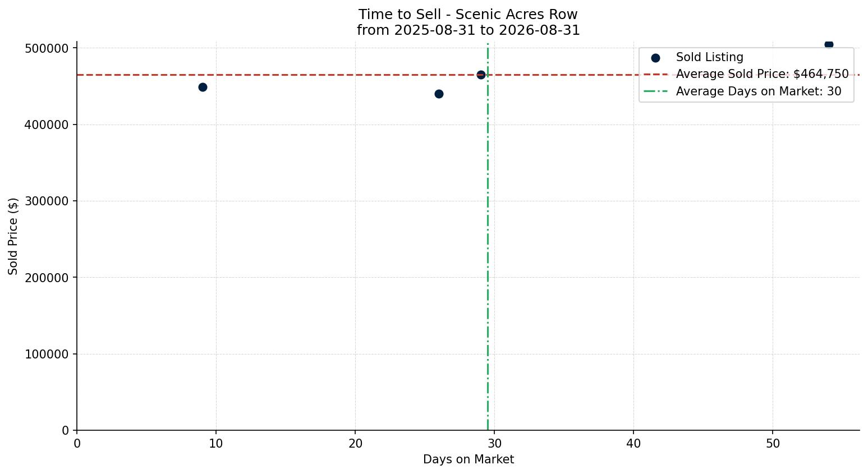Click the chart title Time to Sell
This screenshot has width=868, height=474.
(468, 15)
